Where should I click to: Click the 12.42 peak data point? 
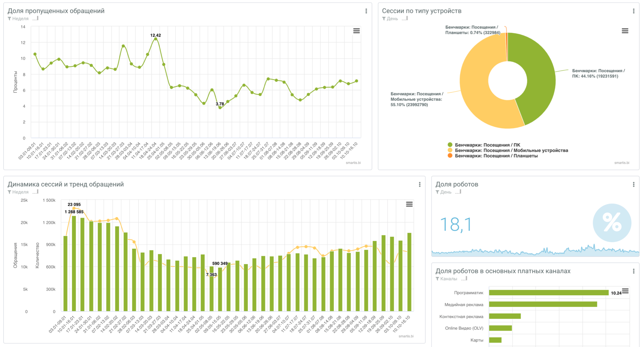point(156,39)
